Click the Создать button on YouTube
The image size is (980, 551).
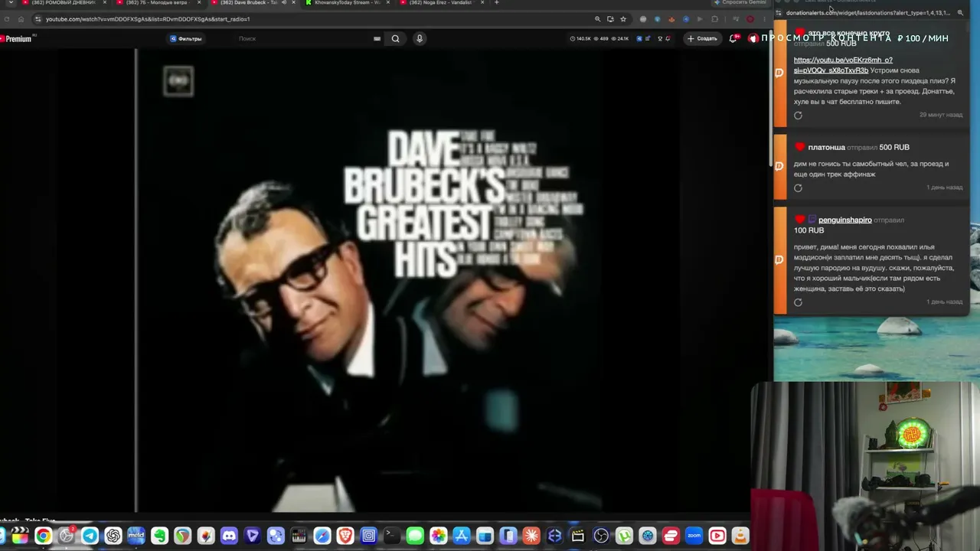tap(702, 38)
